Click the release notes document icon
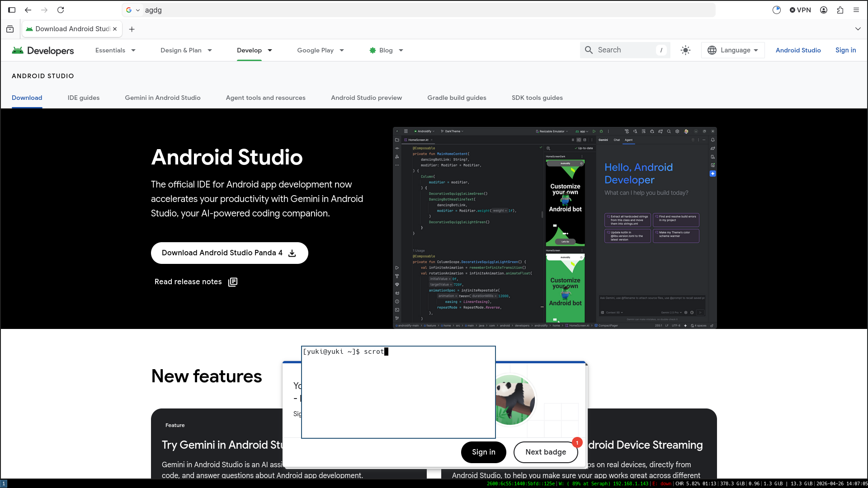 coord(233,282)
